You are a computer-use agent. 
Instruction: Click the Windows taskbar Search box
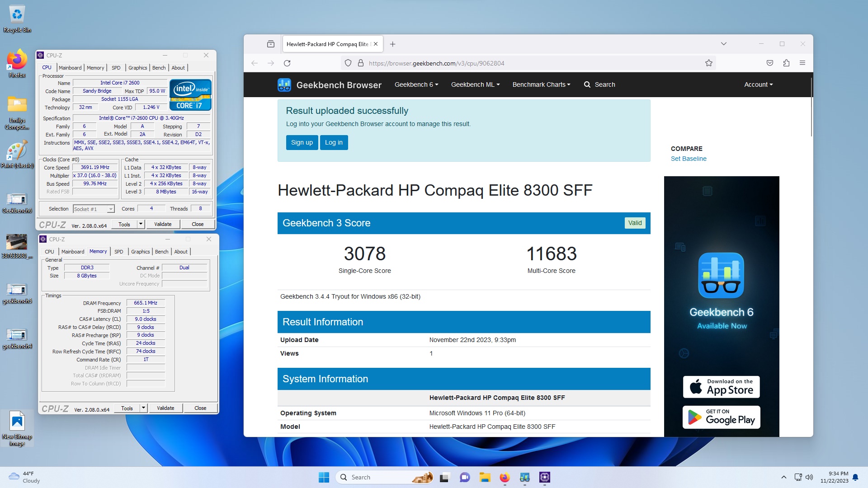(x=384, y=477)
